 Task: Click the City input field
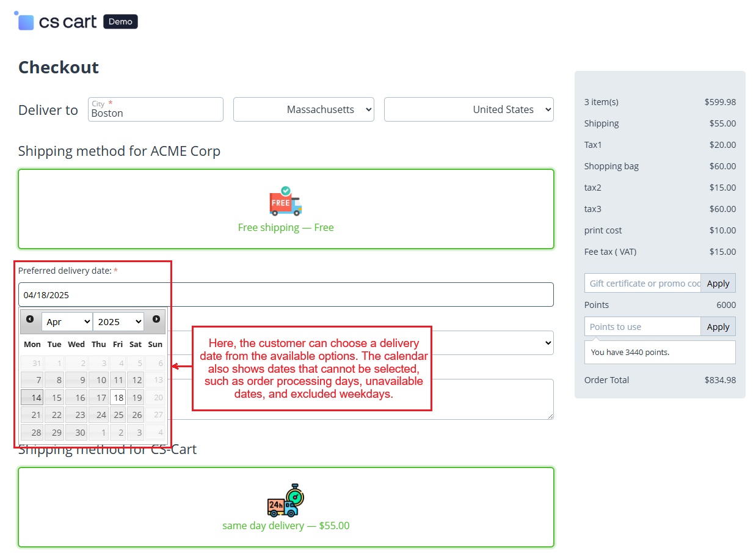pyautogui.click(x=156, y=113)
